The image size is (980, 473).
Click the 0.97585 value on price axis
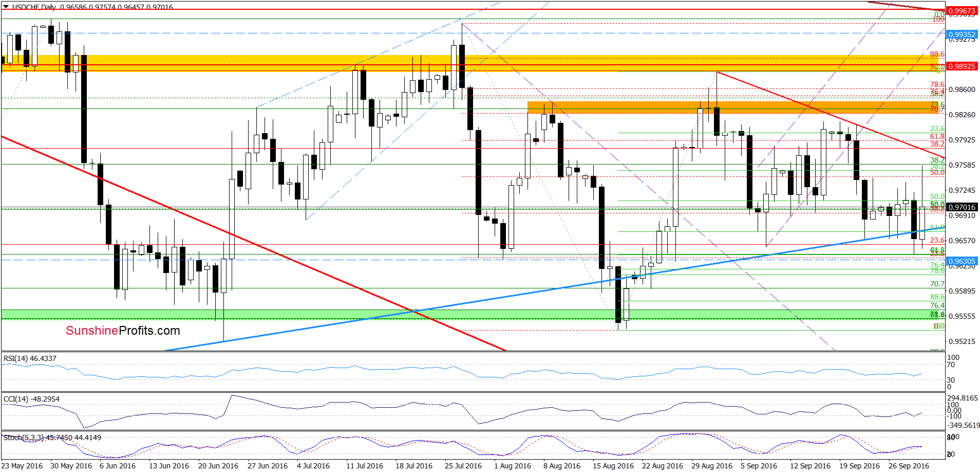962,165
